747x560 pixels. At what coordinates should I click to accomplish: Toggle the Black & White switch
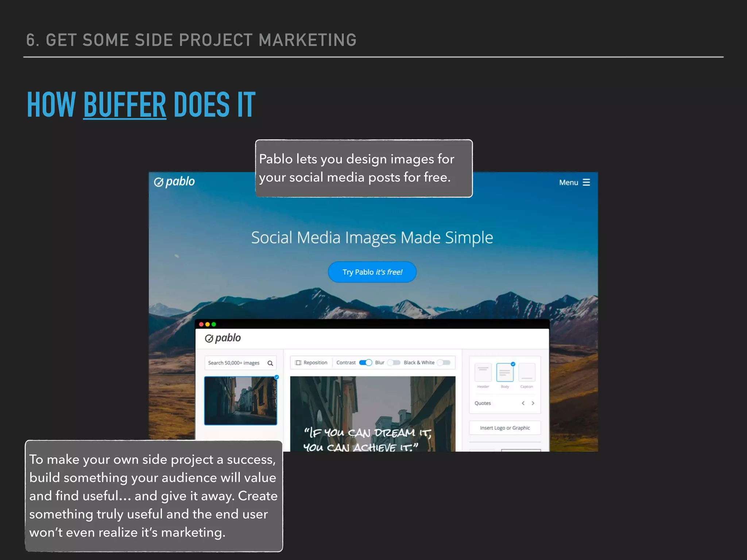444,362
